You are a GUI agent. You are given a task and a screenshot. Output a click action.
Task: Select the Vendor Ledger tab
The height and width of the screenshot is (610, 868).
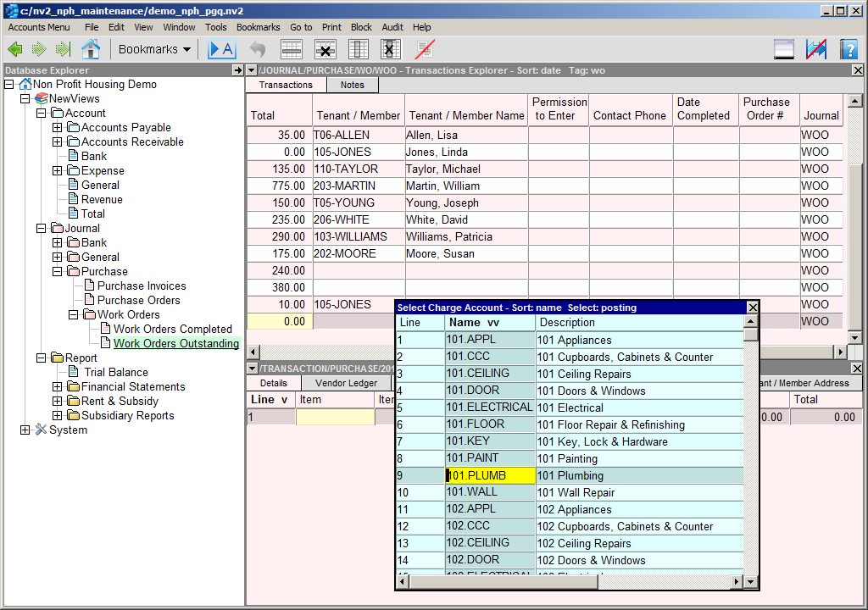346,383
